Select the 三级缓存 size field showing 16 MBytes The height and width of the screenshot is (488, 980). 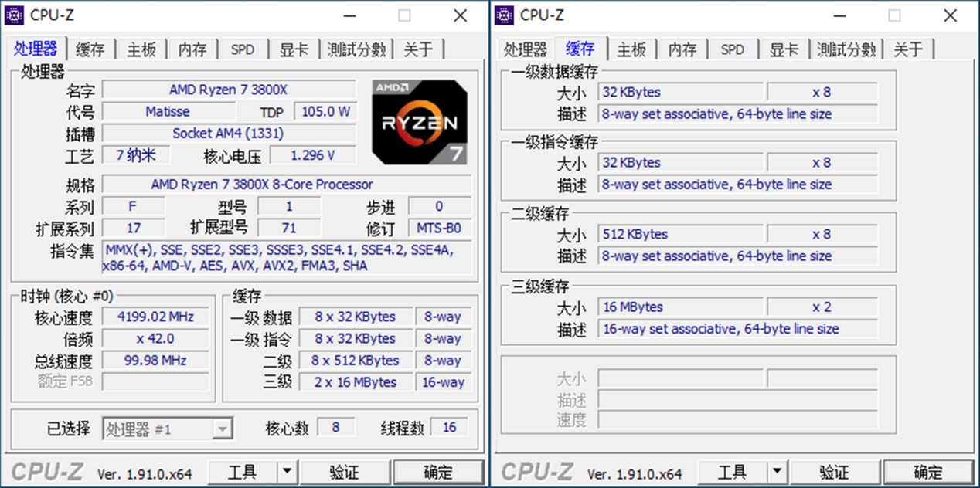pyautogui.click(x=680, y=307)
